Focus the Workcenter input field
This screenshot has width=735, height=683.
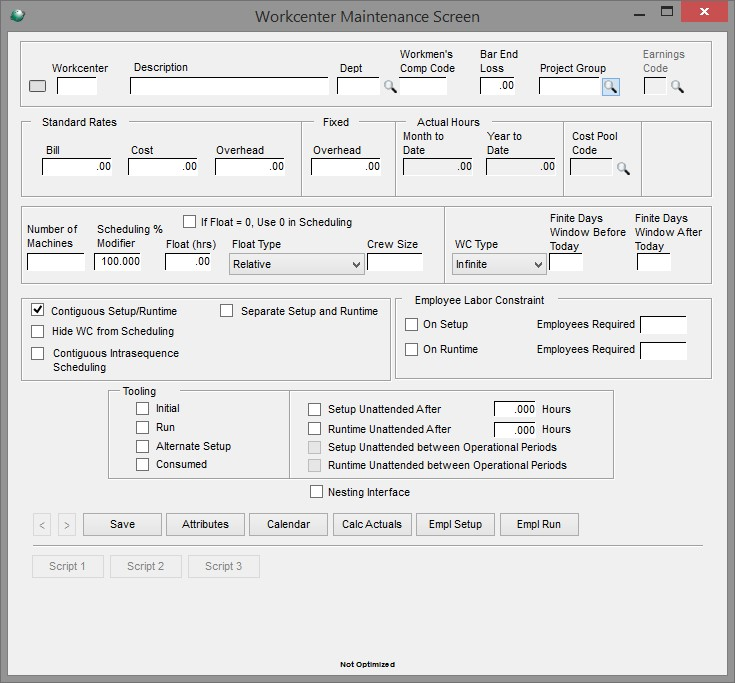77,86
